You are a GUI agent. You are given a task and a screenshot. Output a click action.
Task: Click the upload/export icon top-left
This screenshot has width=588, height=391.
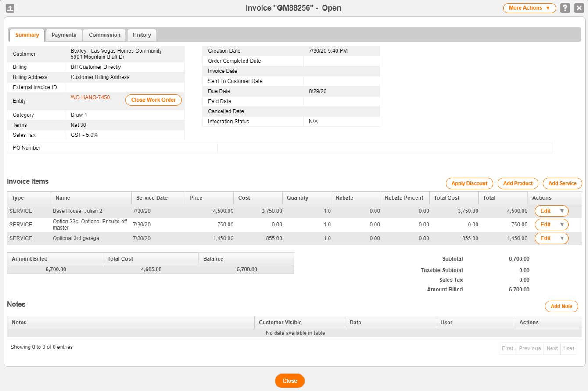click(11, 7)
